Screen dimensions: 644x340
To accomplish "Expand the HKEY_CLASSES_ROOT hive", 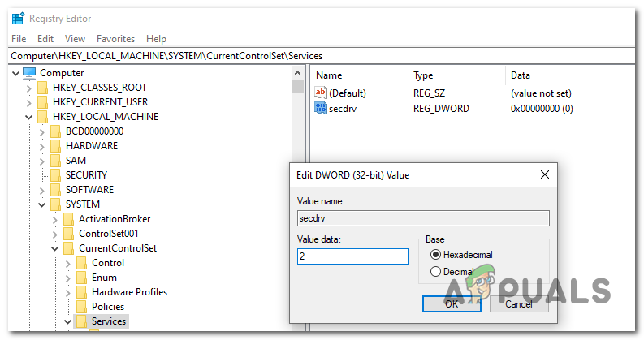I will pos(28,88).
